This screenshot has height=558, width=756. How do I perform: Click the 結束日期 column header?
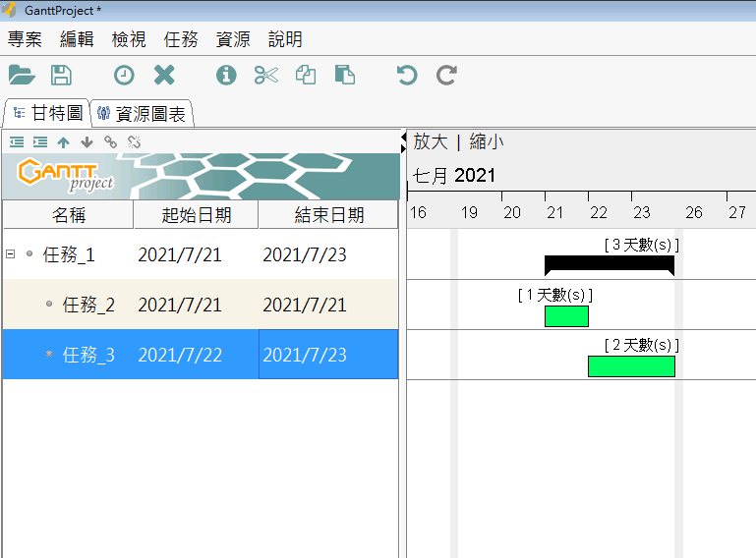tap(328, 215)
